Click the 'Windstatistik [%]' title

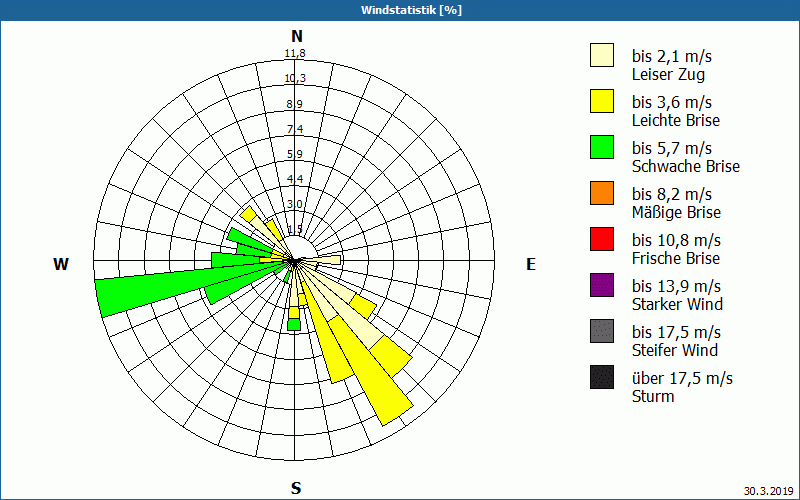(x=411, y=10)
